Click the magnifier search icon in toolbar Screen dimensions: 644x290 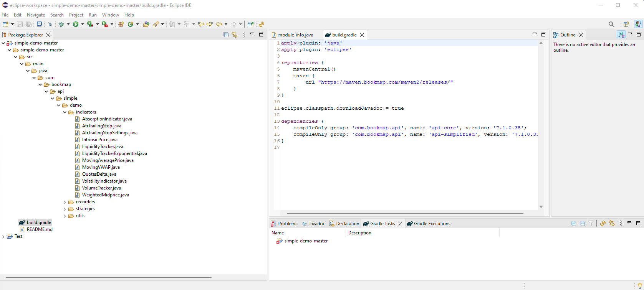tap(611, 24)
